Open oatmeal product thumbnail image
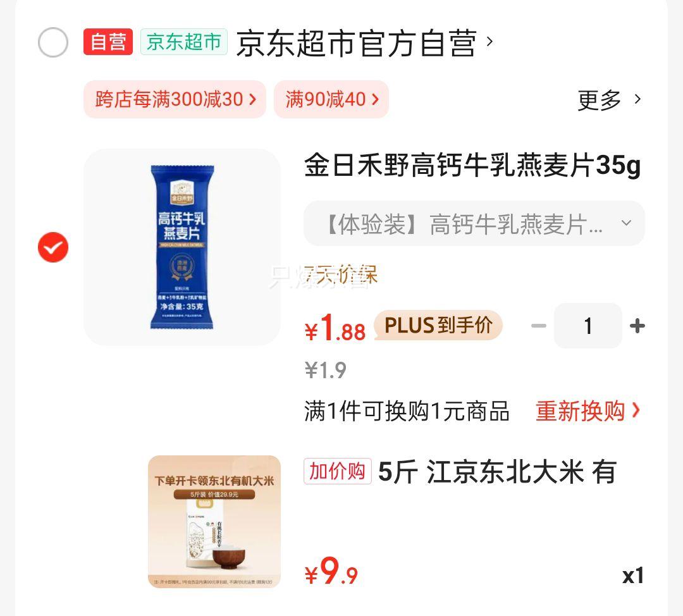This screenshot has width=683, height=616. click(x=182, y=247)
